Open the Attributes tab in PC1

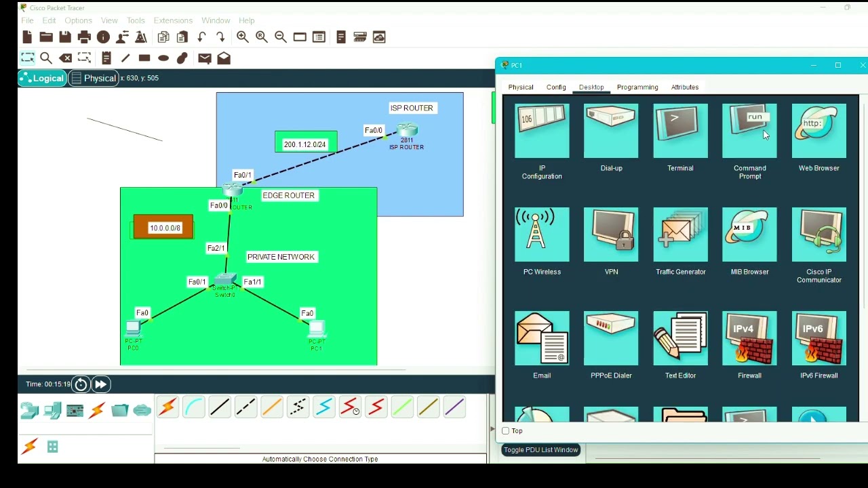click(x=685, y=87)
